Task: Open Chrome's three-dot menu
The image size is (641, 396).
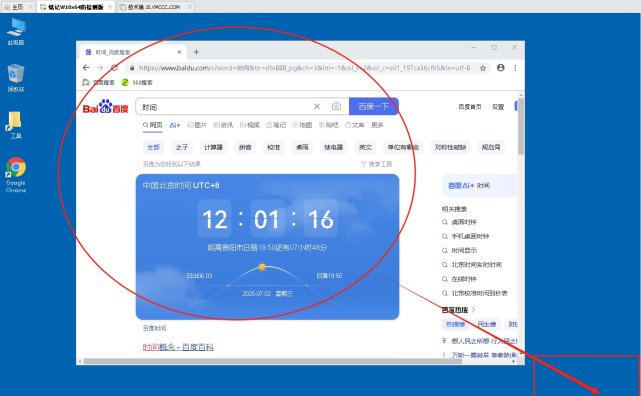Action: point(515,68)
